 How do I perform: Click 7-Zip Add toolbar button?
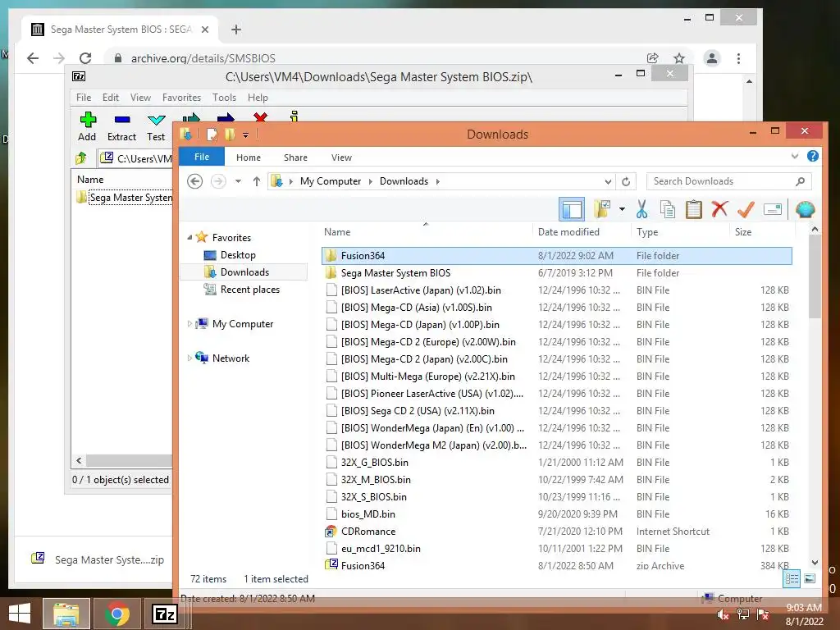coord(87,126)
